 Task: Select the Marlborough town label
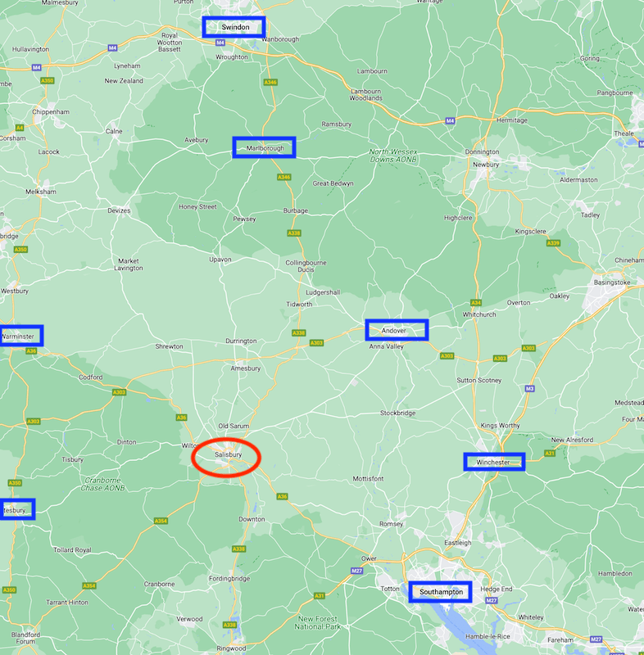click(x=264, y=147)
